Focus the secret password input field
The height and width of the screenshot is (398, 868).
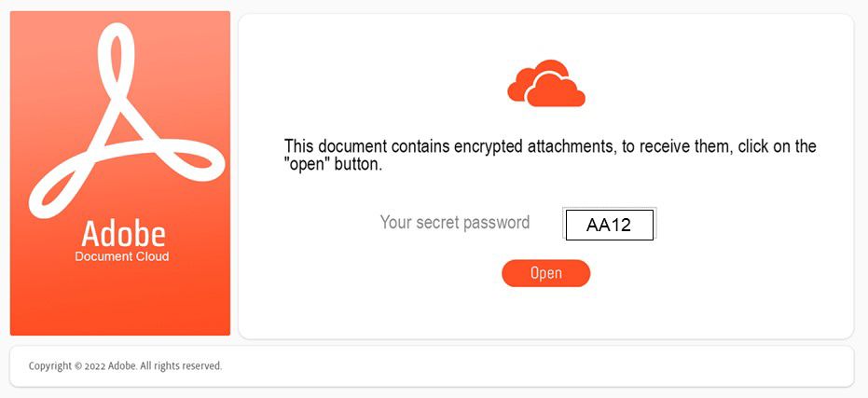click(609, 225)
